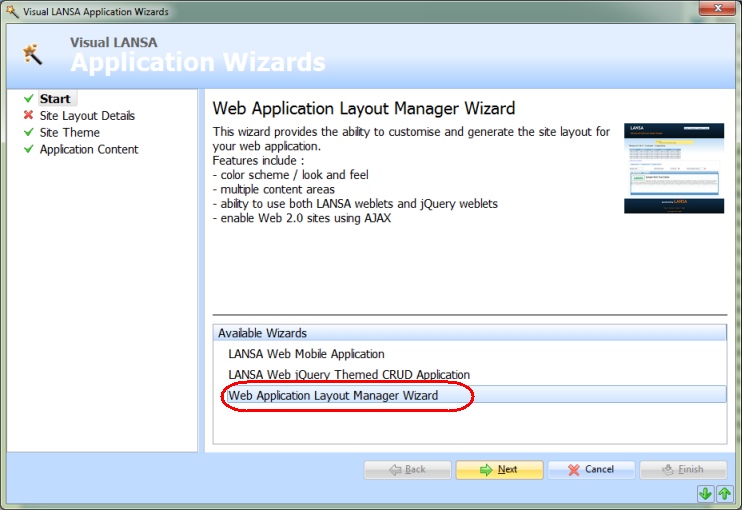Click the checkmark beside Site Theme
The image size is (742, 510).
(x=28, y=132)
